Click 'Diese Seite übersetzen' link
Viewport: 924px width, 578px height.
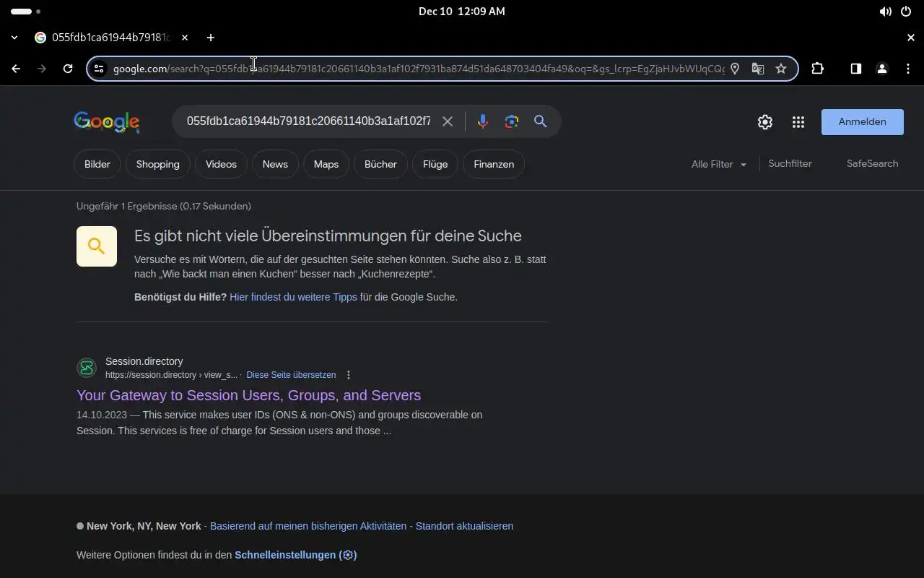291,375
